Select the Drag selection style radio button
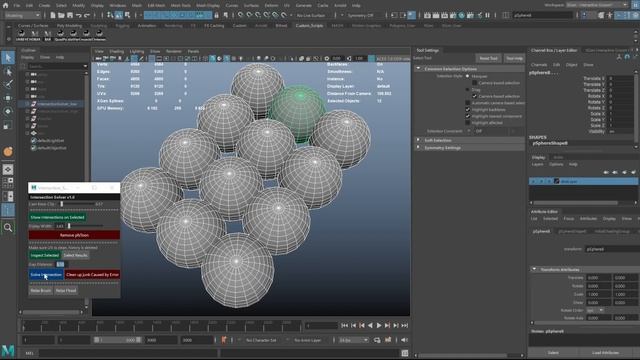The width and height of the screenshot is (640, 360). coord(468,89)
